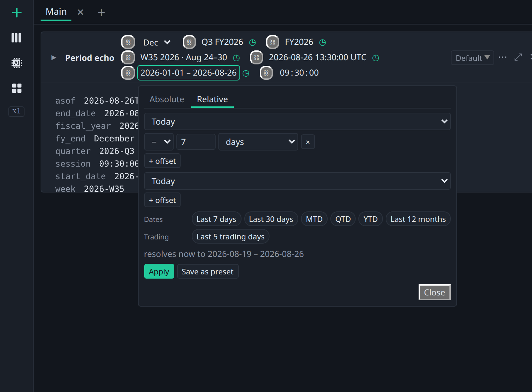Add a new tab next to Main
Screen dimensions: 532x392
(x=101, y=13)
